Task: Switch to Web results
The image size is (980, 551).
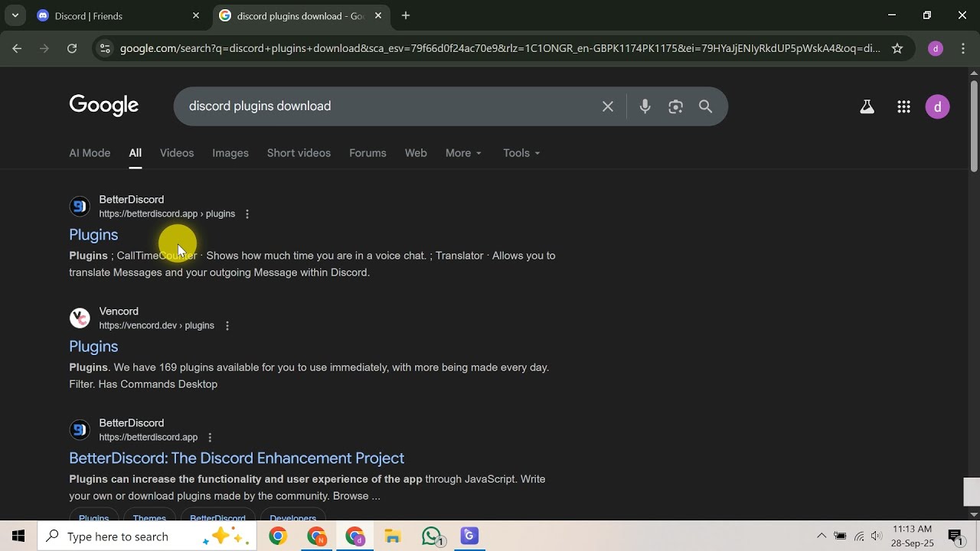Action: (x=416, y=153)
